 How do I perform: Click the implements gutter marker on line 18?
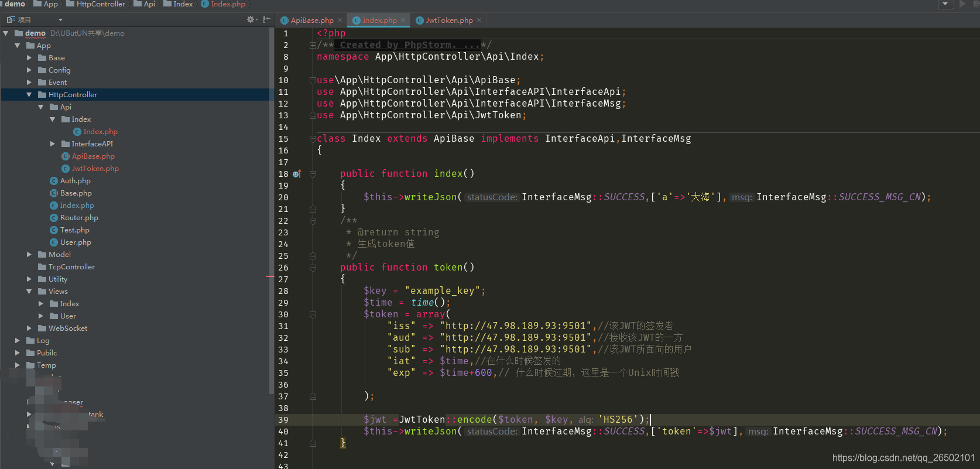coord(297,174)
